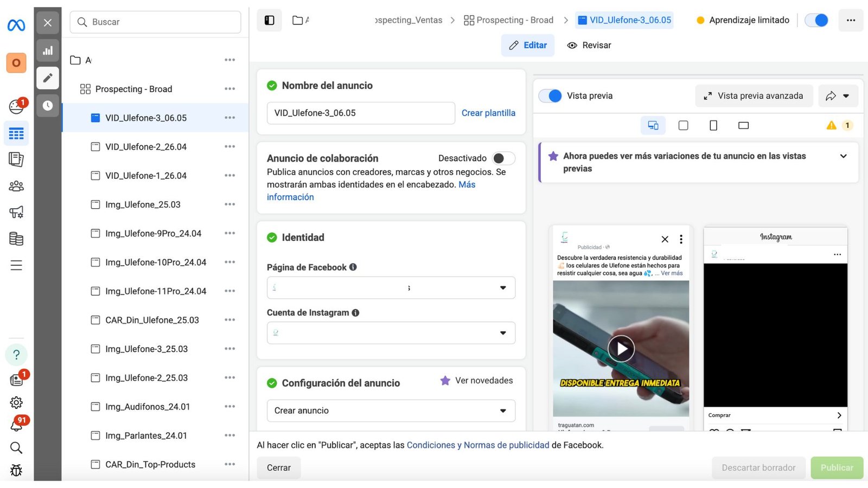
Task: Open the orange account avatar
Action: coord(16,63)
